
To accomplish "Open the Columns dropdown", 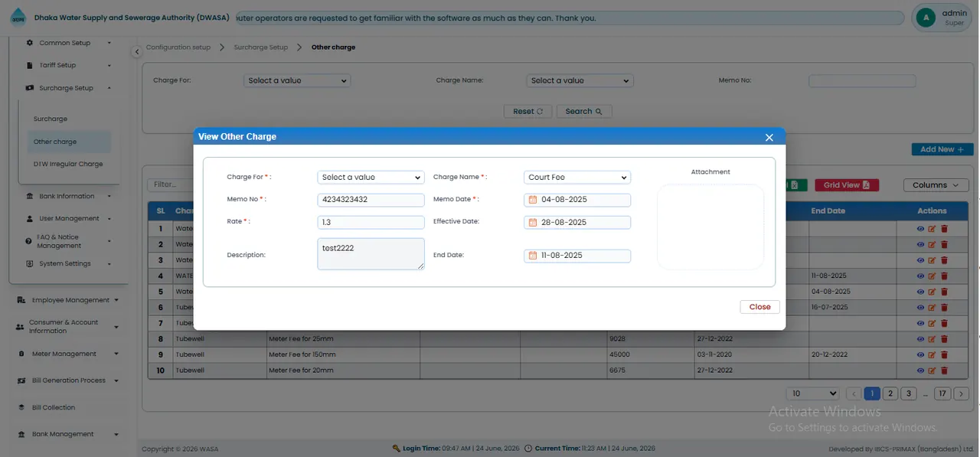I will 936,185.
